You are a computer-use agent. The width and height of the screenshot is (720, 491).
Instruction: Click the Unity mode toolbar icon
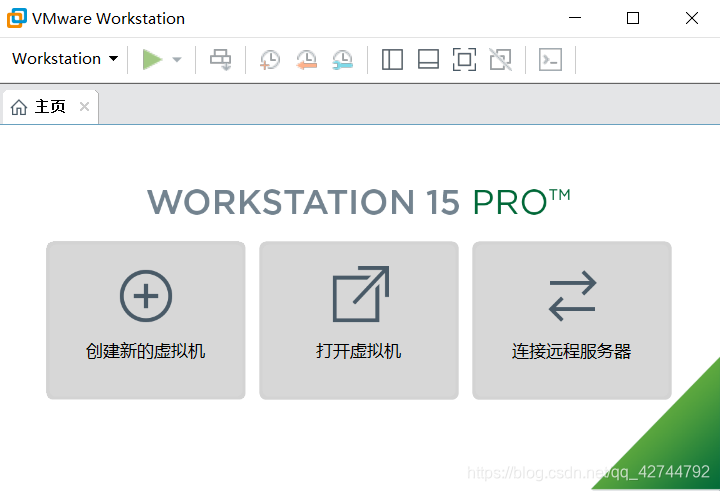(x=501, y=60)
